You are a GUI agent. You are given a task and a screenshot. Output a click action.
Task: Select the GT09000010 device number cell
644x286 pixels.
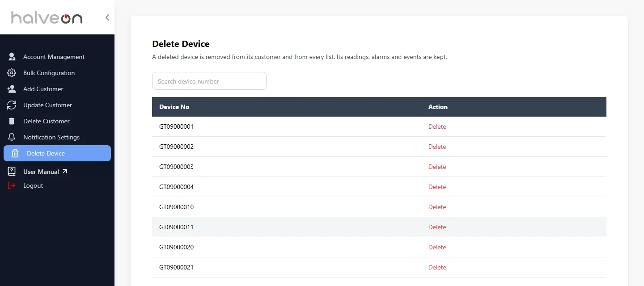176,207
